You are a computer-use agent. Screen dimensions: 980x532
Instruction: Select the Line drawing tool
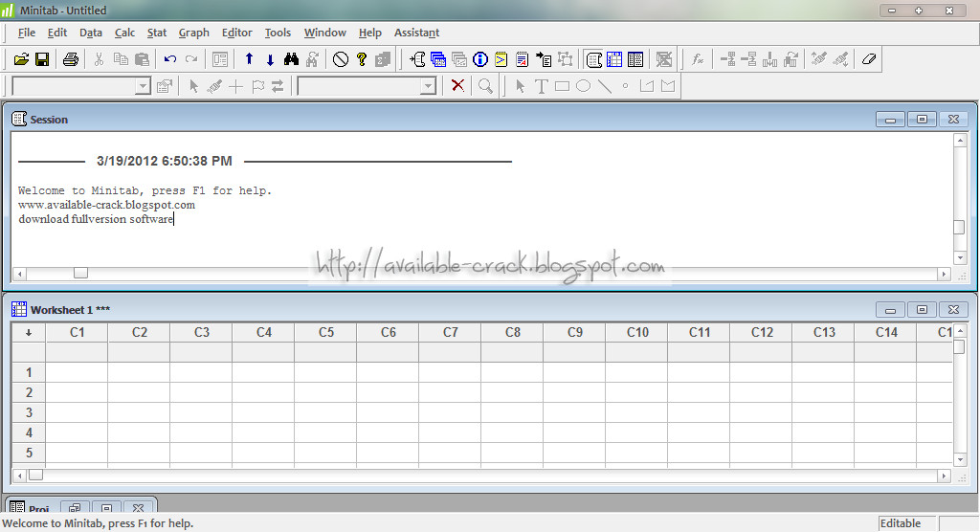click(x=605, y=86)
